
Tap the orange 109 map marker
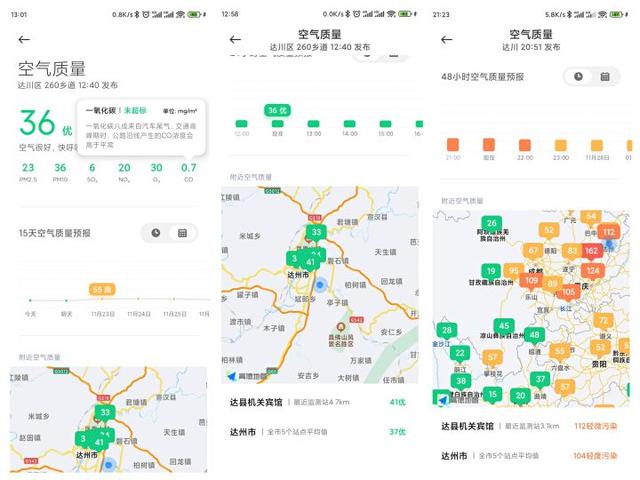click(x=531, y=281)
